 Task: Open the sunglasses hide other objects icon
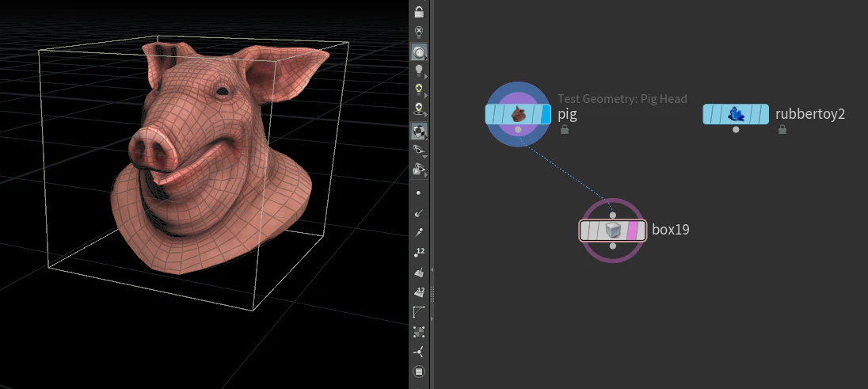pyautogui.click(x=419, y=150)
